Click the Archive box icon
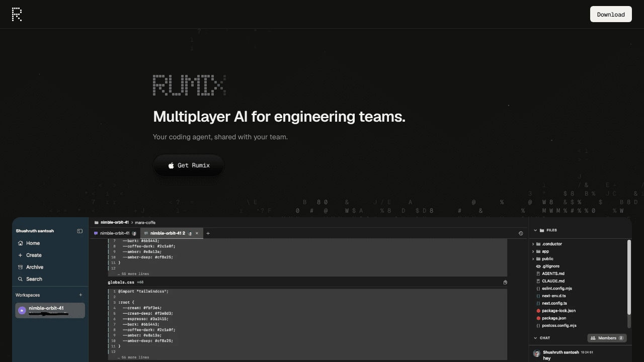 (x=20, y=267)
